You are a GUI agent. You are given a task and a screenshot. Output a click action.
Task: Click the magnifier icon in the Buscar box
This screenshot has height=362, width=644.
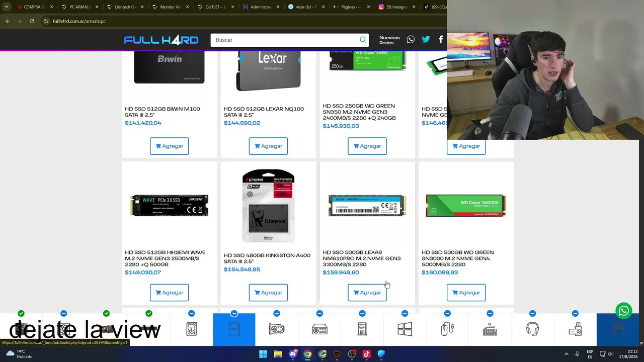pyautogui.click(x=363, y=40)
